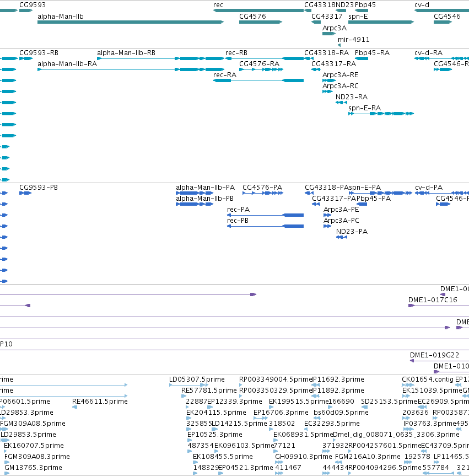Open EST EP10525.3prime
This screenshot has width=469, height=476.
pos(215,435)
